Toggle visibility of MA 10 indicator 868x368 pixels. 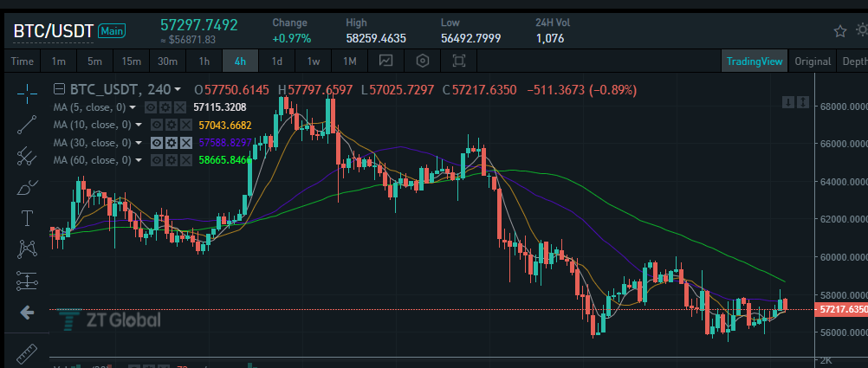157,125
